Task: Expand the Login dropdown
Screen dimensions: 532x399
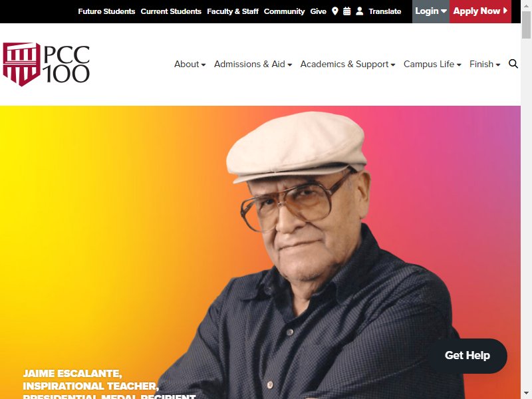Action: (431, 11)
